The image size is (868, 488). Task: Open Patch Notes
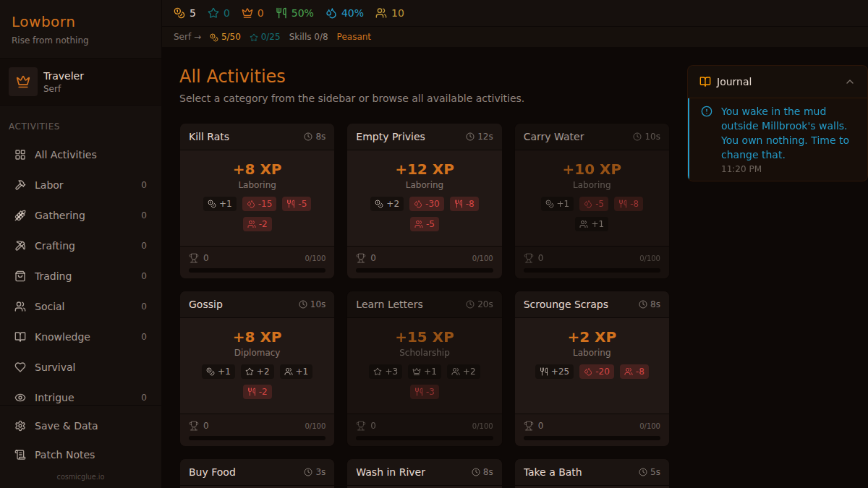click(80, 455)
